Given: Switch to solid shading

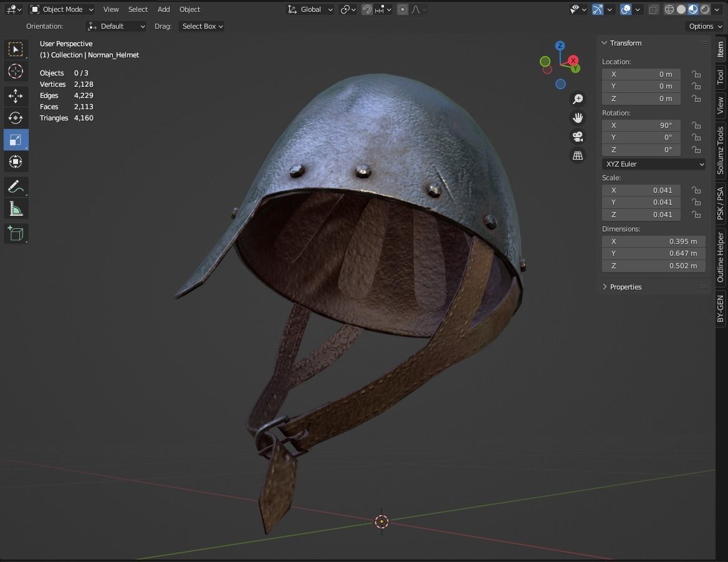Looking at the screenshot, I should pos(681,9).
